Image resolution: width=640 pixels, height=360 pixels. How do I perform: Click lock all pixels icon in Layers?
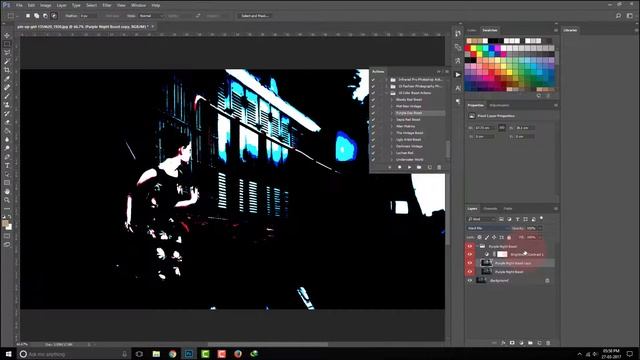coord(509,237)
